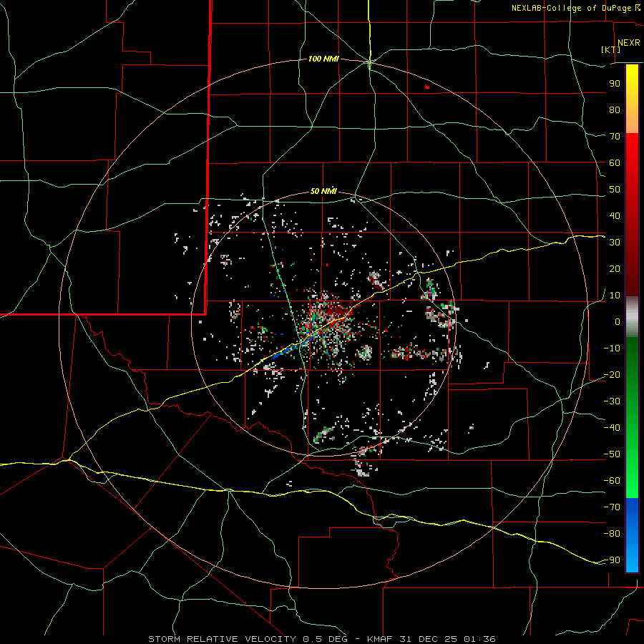Select the blue segment of the color bar
The width and height of the screenshot is (644, 644).
632,535
